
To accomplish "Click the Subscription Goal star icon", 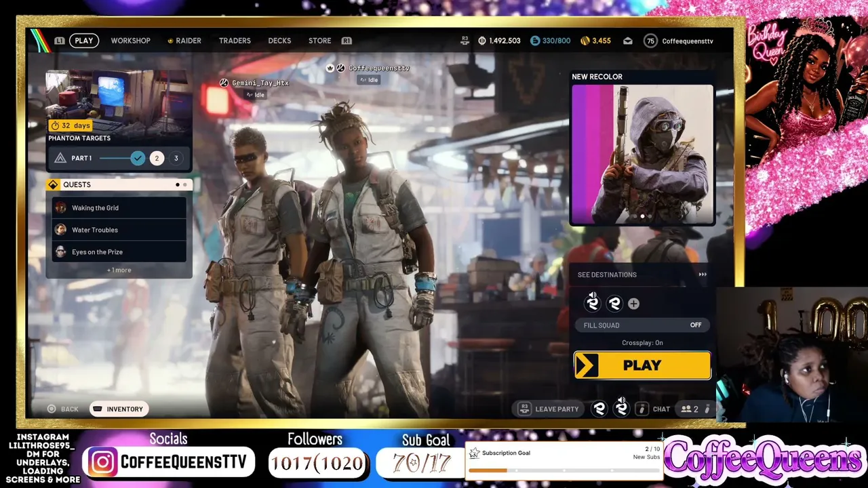I will coord(474,453).
